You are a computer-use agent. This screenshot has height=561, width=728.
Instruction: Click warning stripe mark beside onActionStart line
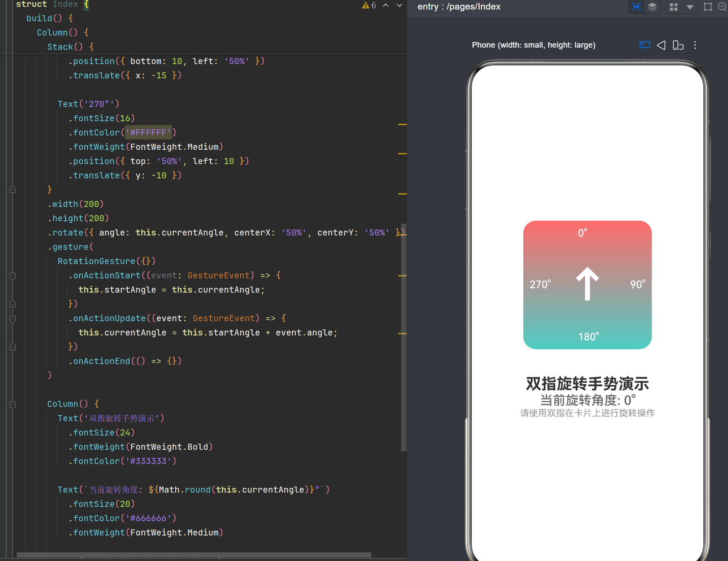click(x=402, y=275)
